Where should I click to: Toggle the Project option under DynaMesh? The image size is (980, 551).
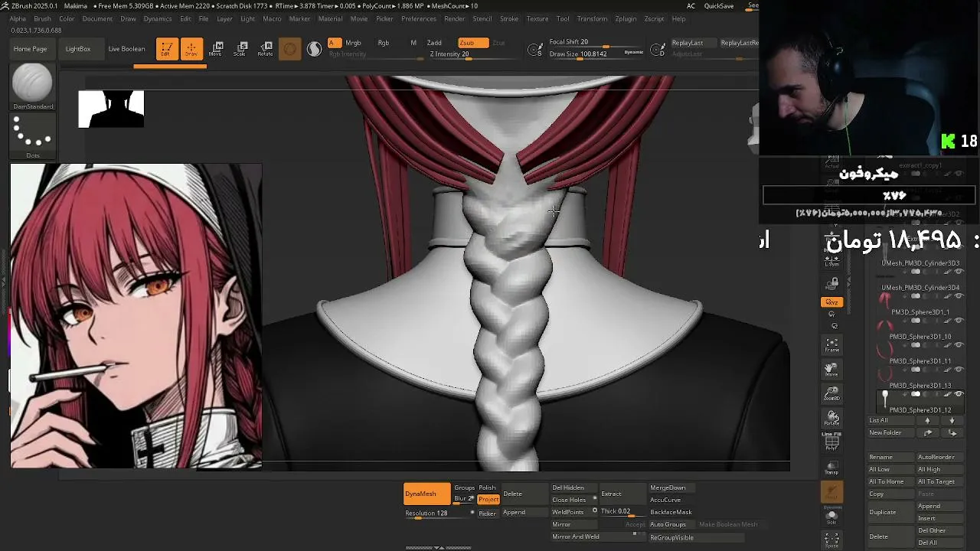point(488,500)
